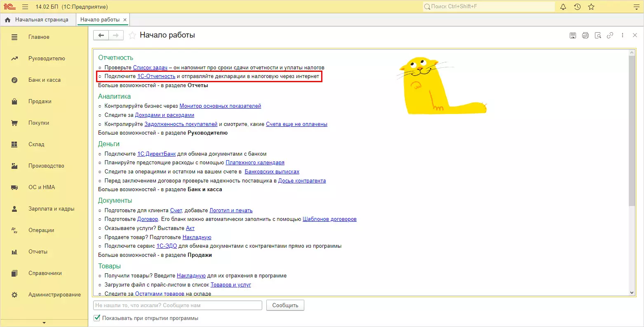Click the home icon on Начальная страница tab
This screenshot has width=644, height=327.
point(7,20)
